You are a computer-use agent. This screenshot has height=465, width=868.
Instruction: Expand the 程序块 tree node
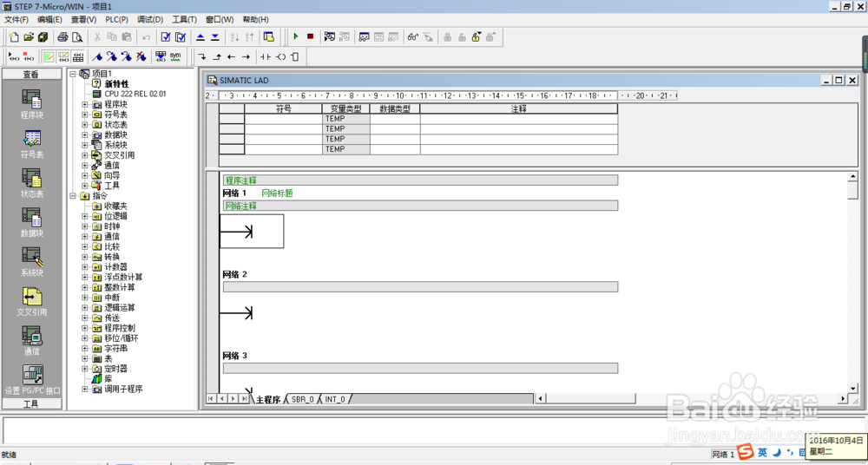pyautogui.click(x=85, y=104)
